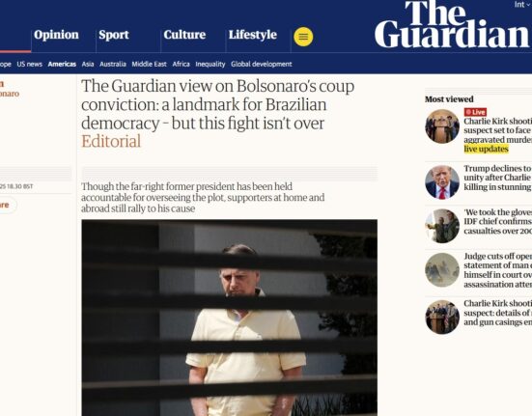Click the red Live badge
This screenshot has height=416, width=532.
pyautogui.click(x=475, y=112)
